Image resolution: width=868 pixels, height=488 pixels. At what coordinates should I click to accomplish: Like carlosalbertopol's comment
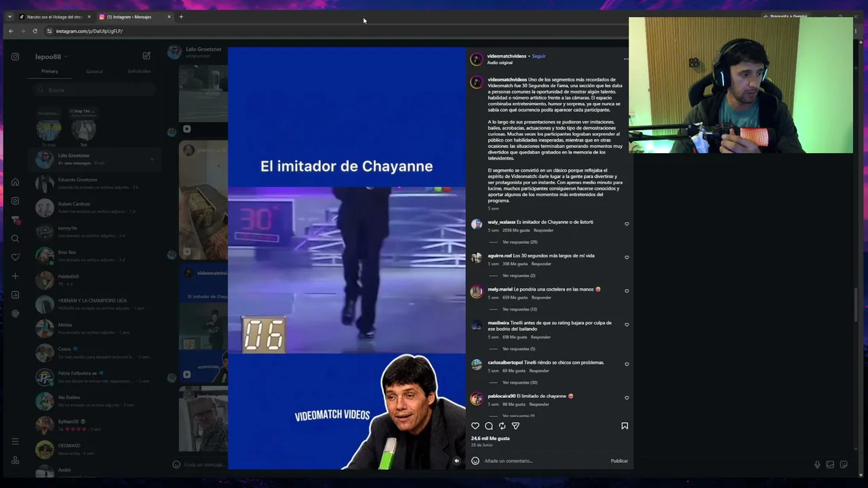[x=627, y=364]
